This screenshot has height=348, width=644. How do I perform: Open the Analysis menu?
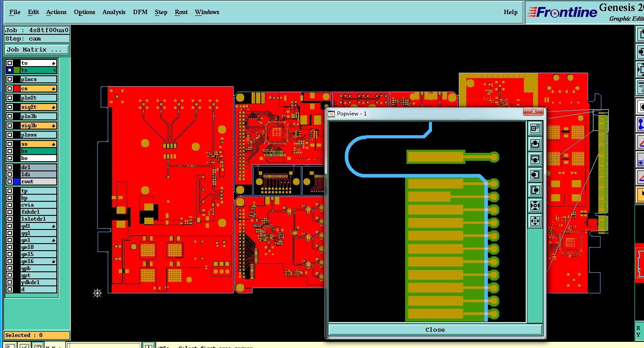point(114,12)
